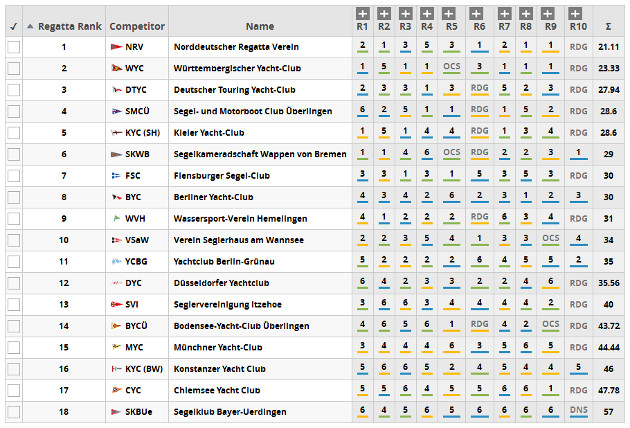630x428 pixels.
Task: Click the Münchner Yacht-Club name cell
Action: 218,348
